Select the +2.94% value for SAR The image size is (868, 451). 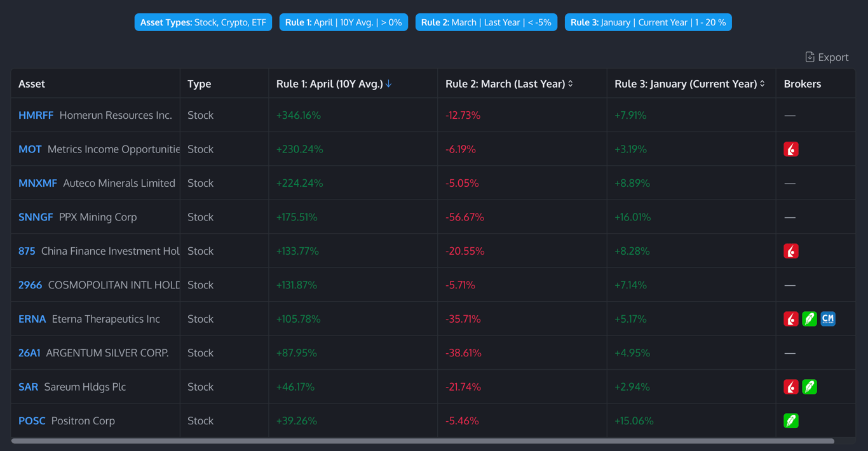pyautogui.click(x=632, y=387)
